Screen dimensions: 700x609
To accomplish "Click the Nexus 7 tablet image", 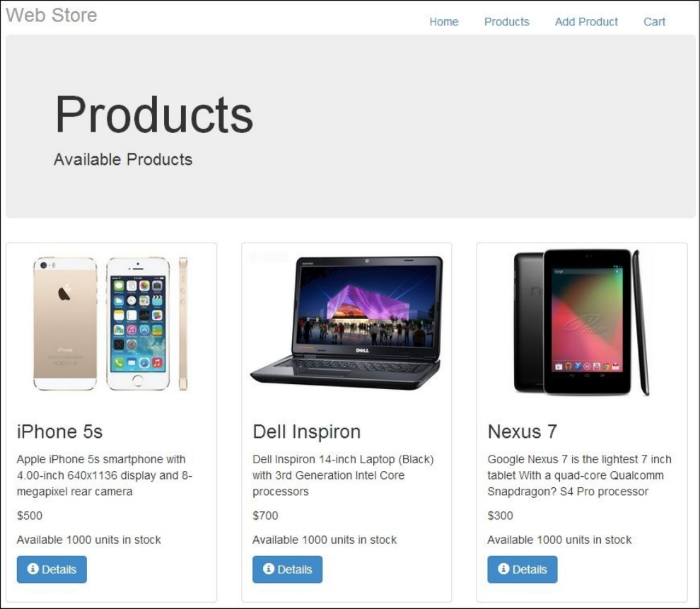I will 581,323.
